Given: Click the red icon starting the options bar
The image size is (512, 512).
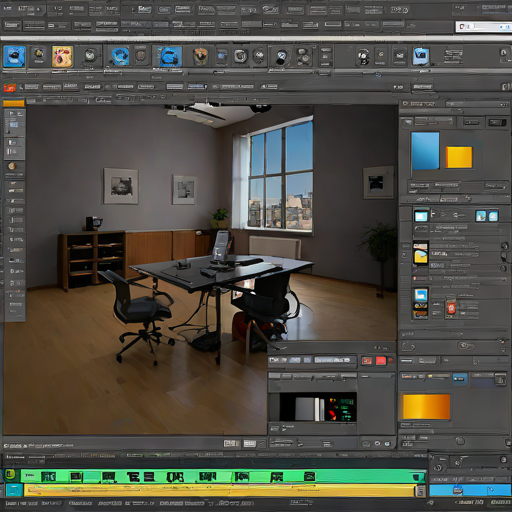Looking at the screenshot, I should coord(9,88).
